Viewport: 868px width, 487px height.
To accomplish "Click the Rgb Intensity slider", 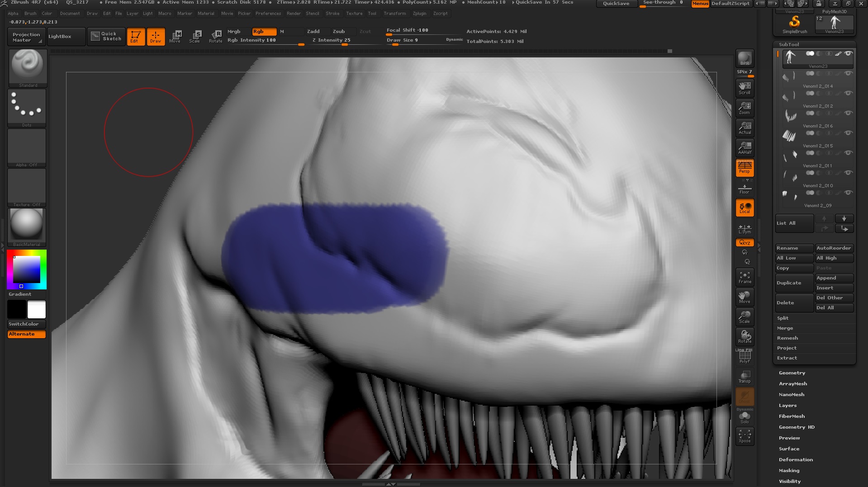I will [x=265, y=41].
